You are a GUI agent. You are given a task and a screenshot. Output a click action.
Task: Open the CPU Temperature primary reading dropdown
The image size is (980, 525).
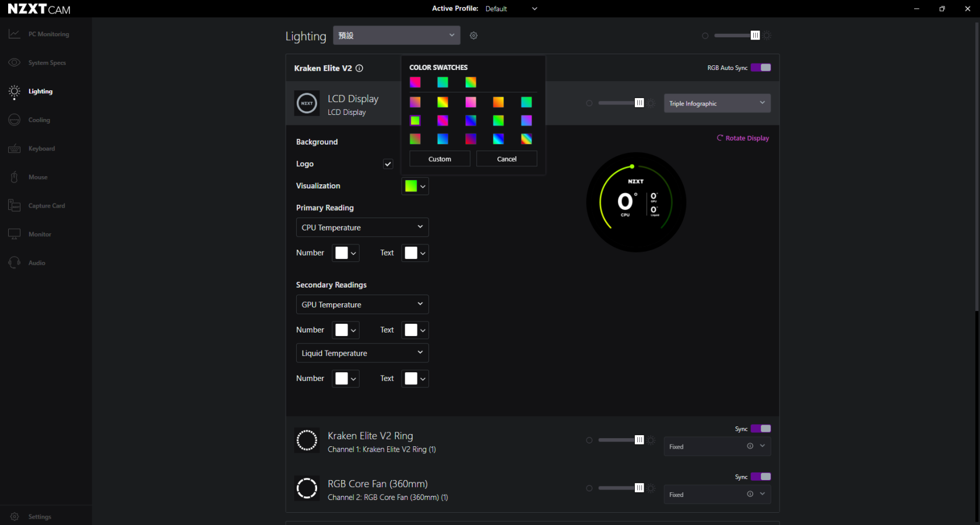362,228
